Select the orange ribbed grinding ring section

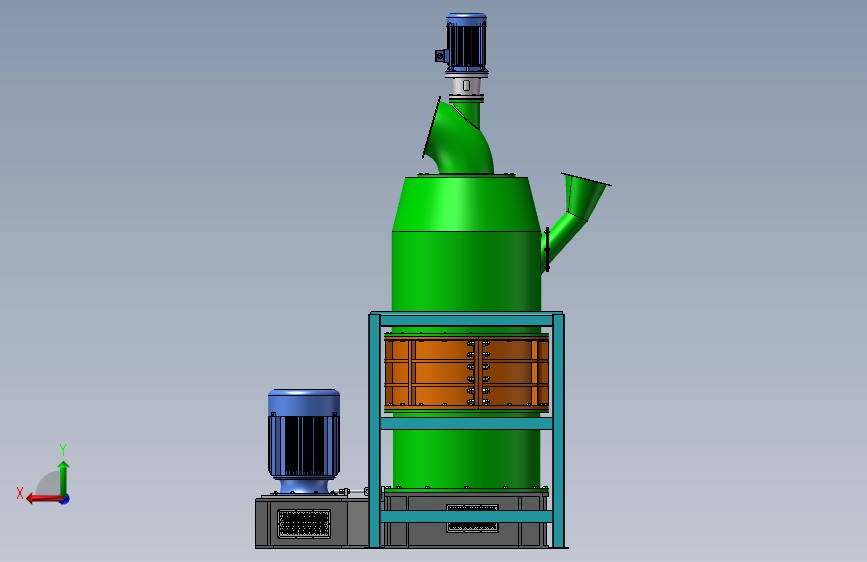click(467, 373)
